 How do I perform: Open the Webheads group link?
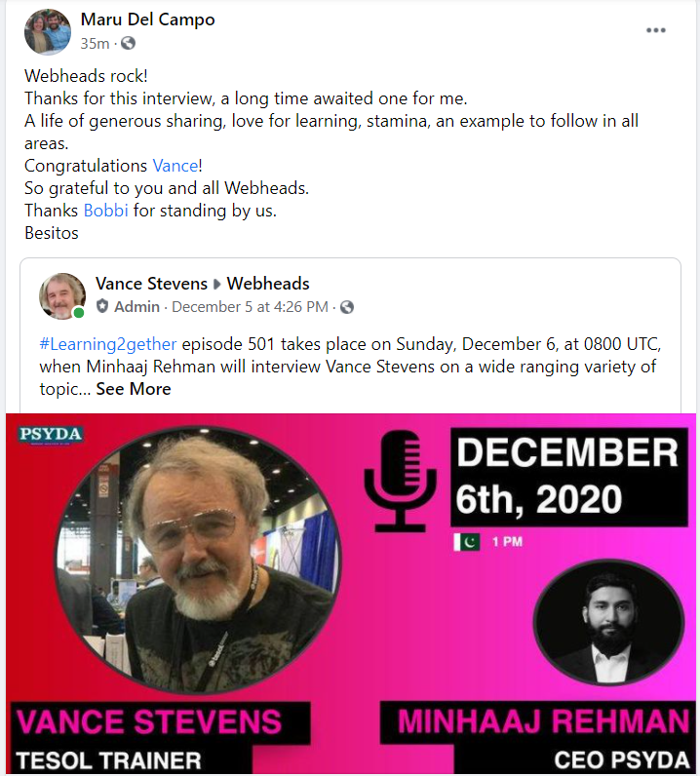(x=268, y=284)
